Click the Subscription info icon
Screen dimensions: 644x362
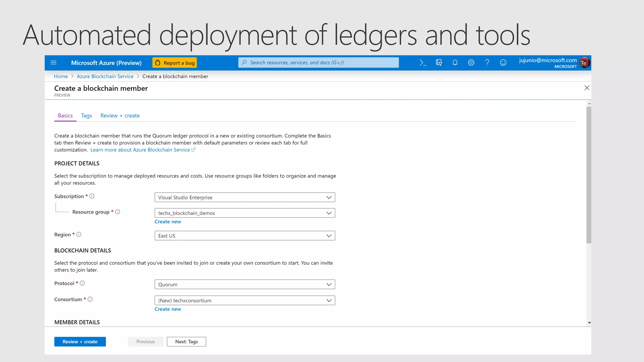point(92,196)
